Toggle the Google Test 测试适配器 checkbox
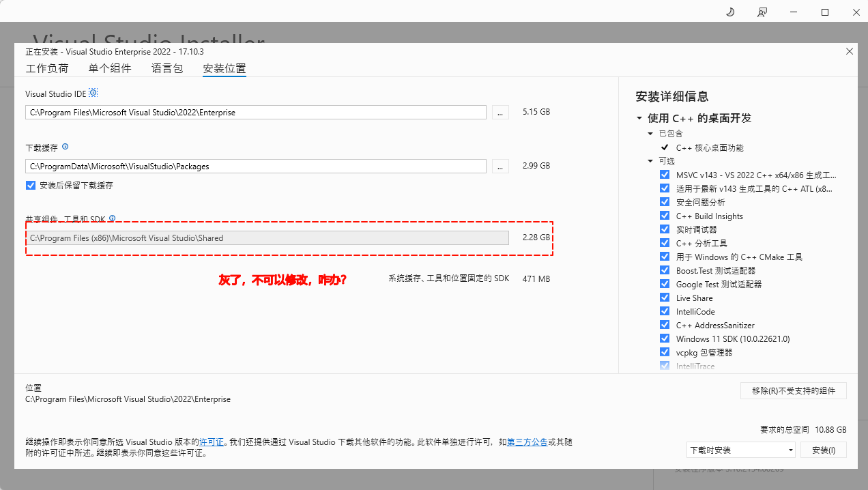Viewport: 868px width, 490px height. pyautogui.click(x=665, y=284)
